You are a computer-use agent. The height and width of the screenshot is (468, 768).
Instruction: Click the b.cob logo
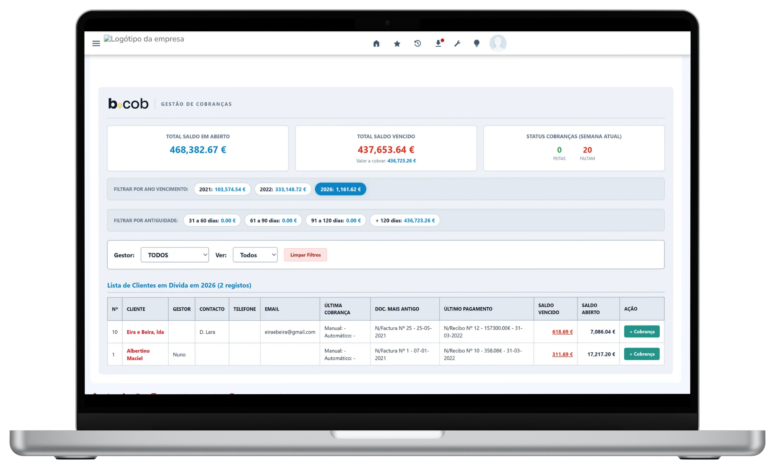pos(128,103)
